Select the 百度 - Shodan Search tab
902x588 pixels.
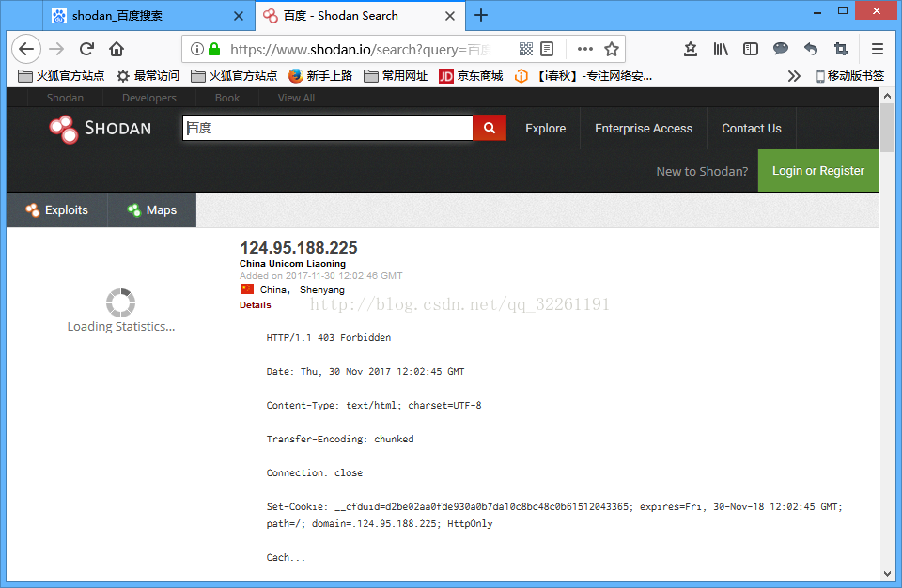(x=361, y=16)
